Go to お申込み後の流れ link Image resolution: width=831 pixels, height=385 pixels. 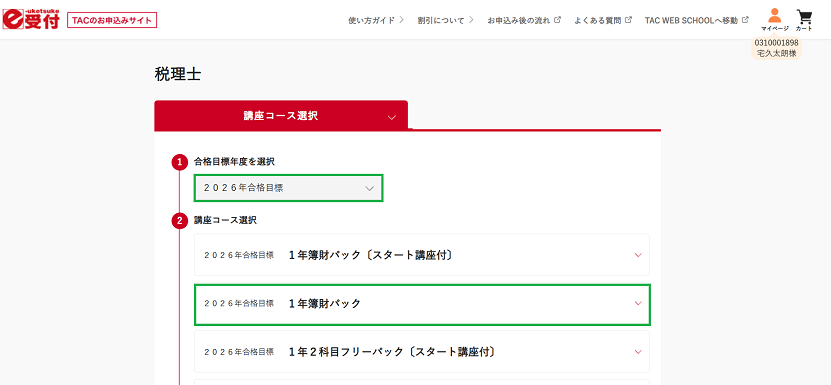(x=519, y=20)
